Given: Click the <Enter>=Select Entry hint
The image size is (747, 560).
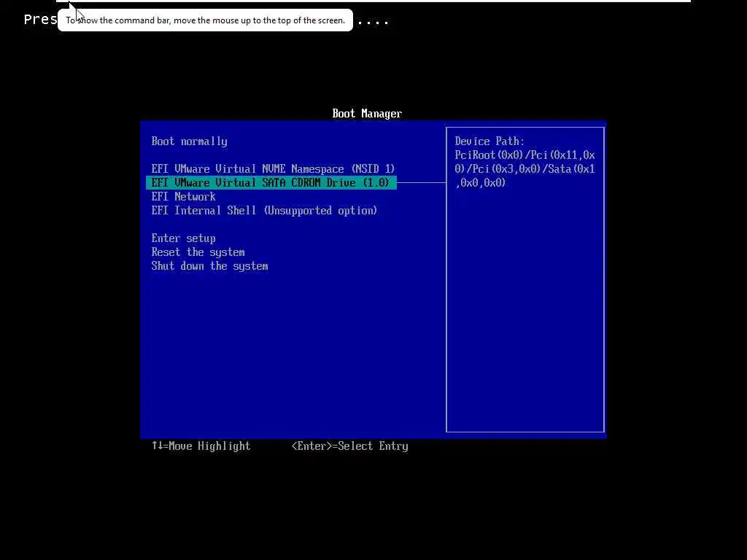Looking at the screenshot, I should [349, 446].
